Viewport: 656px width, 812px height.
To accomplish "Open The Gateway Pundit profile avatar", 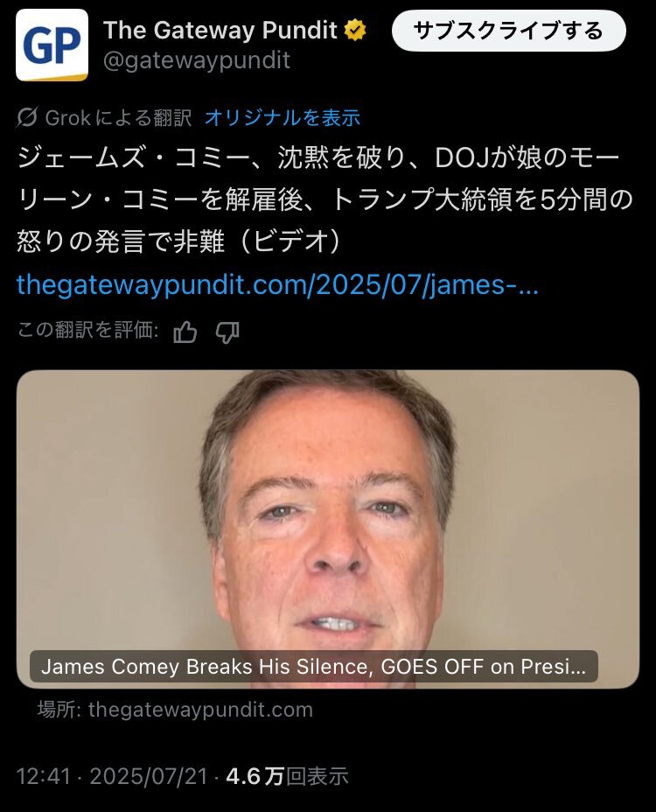I will [x=52, y=45].
